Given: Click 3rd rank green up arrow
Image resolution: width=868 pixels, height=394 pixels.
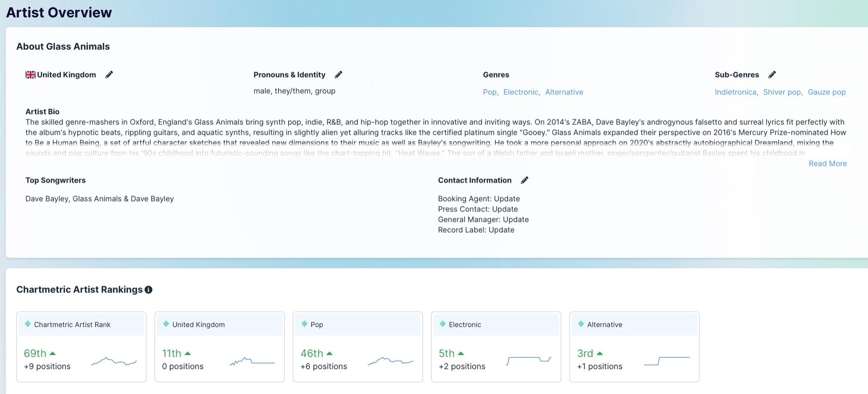Looking at the screenshot, I should pos(600,354).
